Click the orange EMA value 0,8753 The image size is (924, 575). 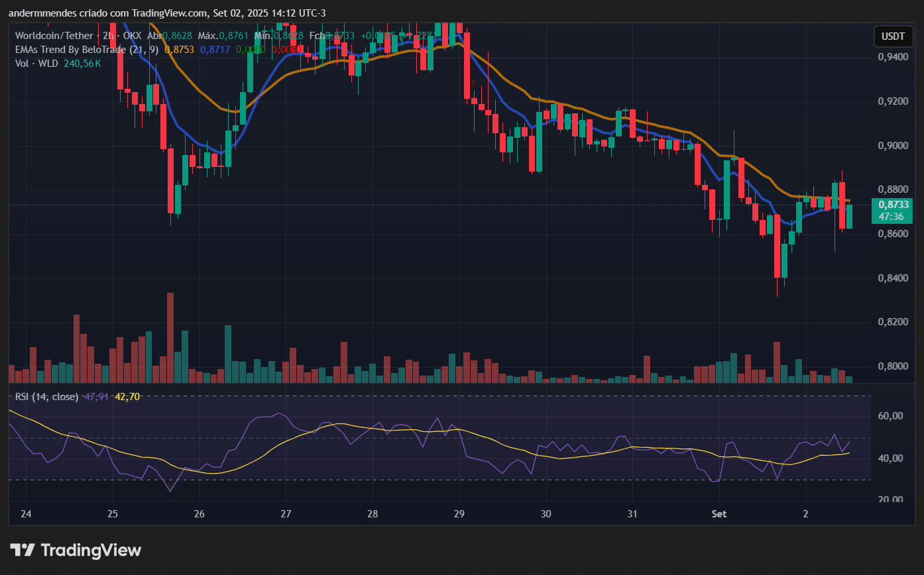(x=179, y=49)
